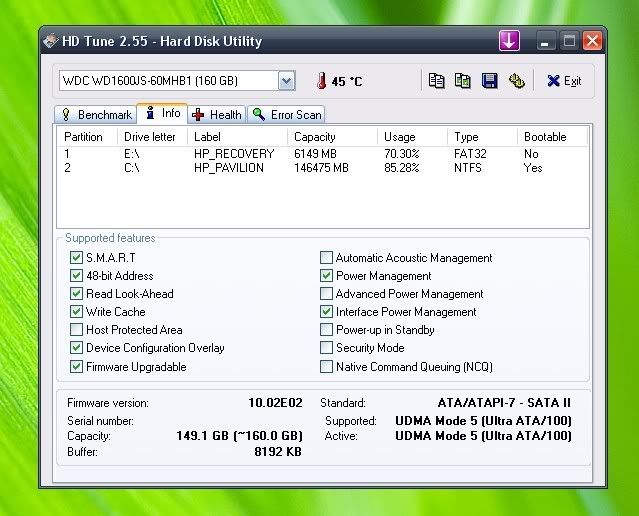This screenshot has height=516, width=639.
Task: Click the Active UDMA Mode 5 value
Action: pyautogui.click(x=483, y=436)
